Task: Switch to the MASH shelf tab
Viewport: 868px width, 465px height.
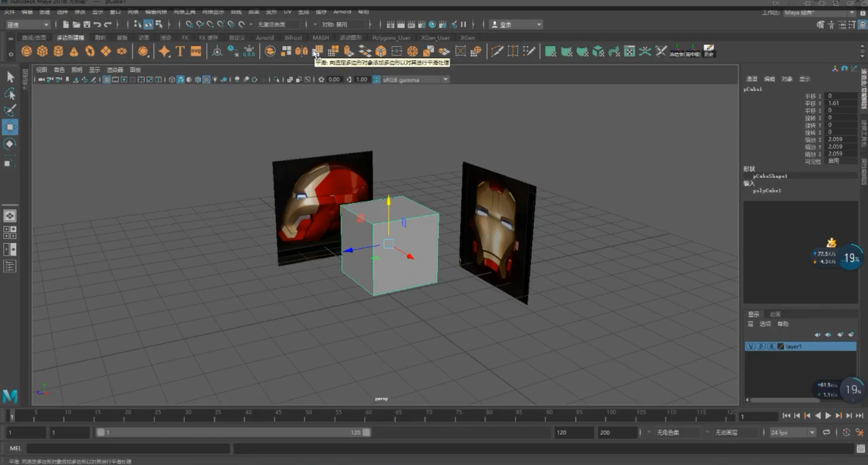Action: tap(320, 38)
